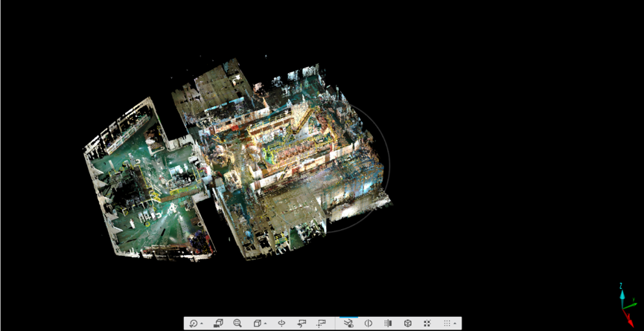Click the return-arrow previous view icon

pyautogui.click(x=302, y=324)
